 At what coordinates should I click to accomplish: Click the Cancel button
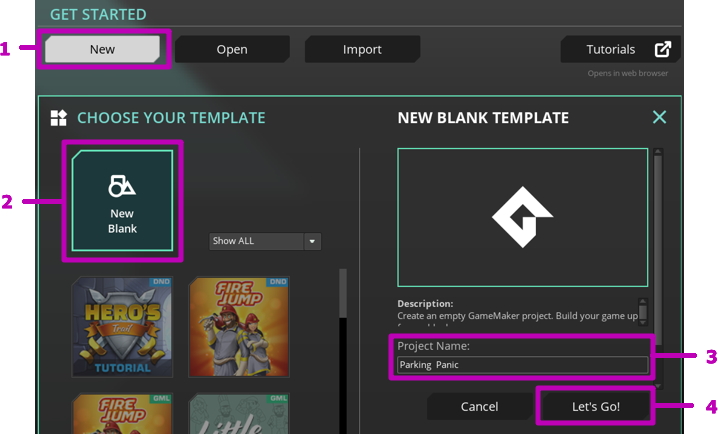click(479, 407)
